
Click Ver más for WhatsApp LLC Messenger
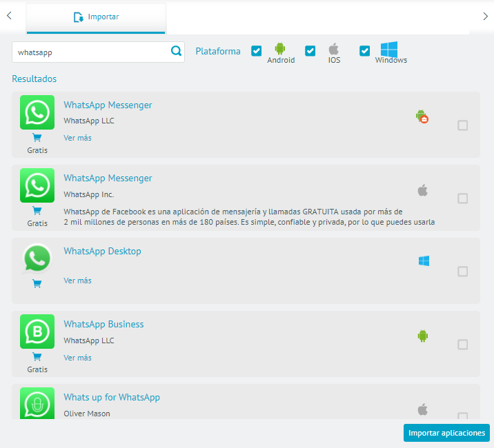[x=77, y=138]
